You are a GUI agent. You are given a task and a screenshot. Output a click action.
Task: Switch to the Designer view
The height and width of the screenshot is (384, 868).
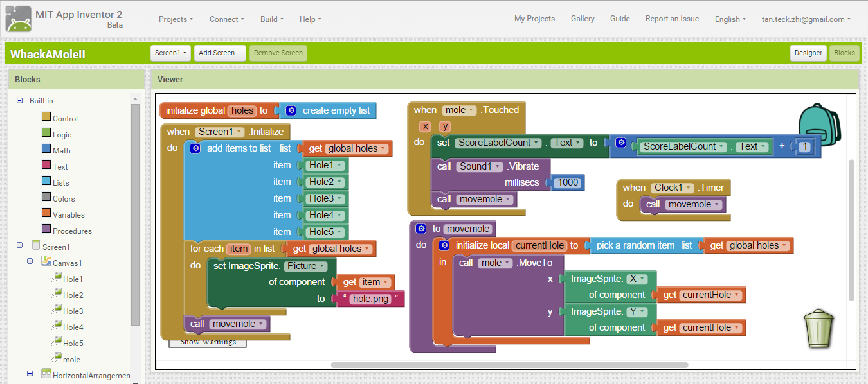[x=808, y=53]
